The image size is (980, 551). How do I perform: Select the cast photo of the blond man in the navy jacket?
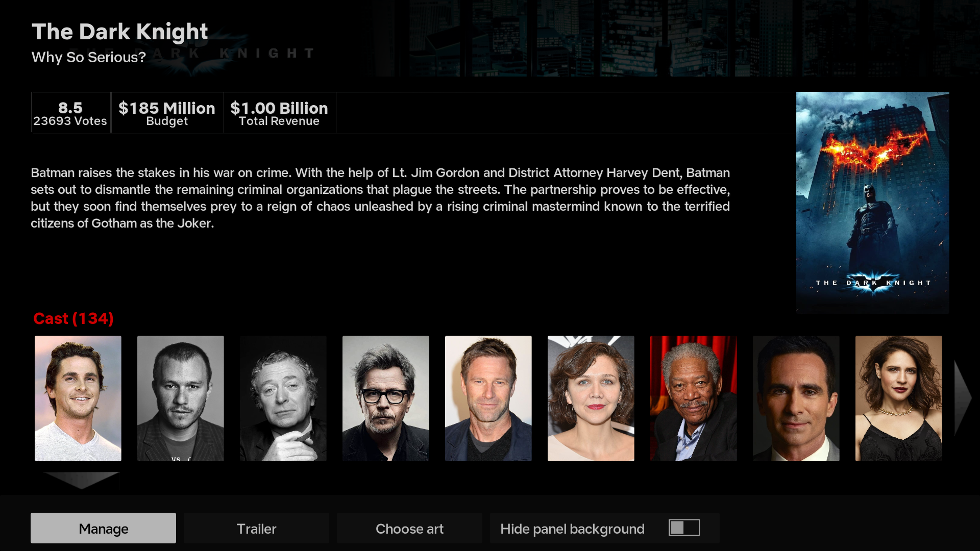coord(488,398)
